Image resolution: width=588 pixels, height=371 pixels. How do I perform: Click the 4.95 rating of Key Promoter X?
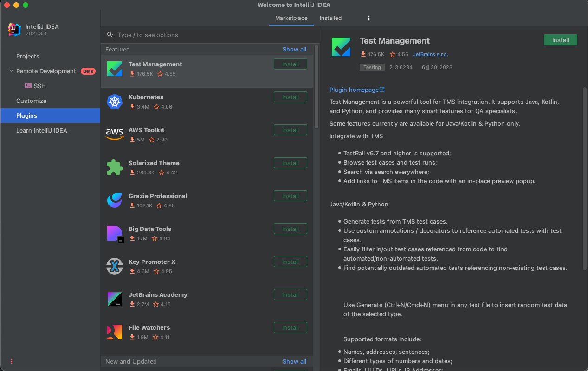[x=167, y=271]
